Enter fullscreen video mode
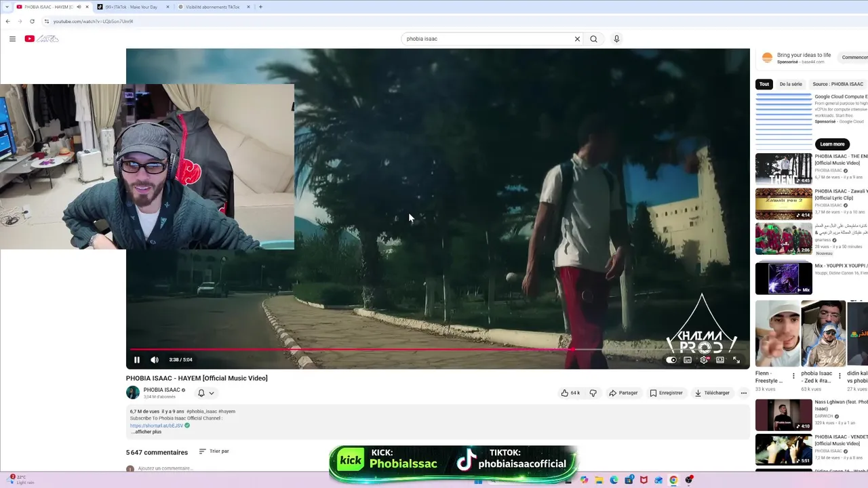The image size is (868, 488). pos(736,360)
